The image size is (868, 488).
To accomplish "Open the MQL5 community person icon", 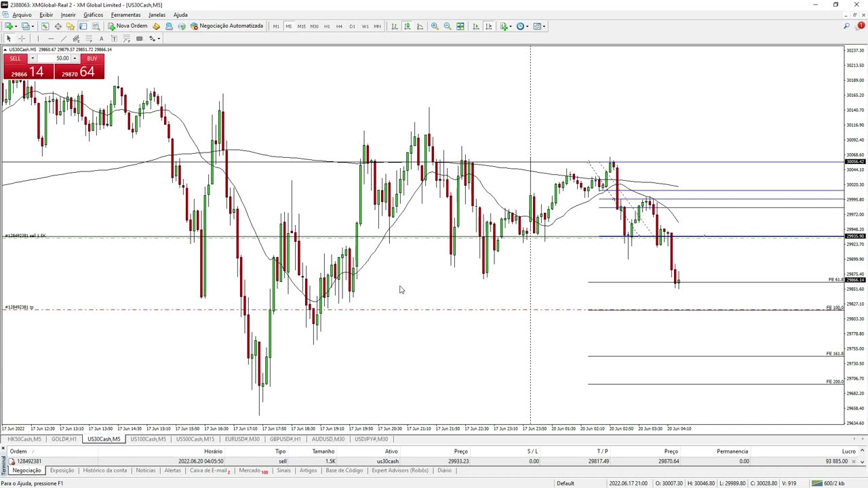I will pyautogui.click(x=169, y=26).
